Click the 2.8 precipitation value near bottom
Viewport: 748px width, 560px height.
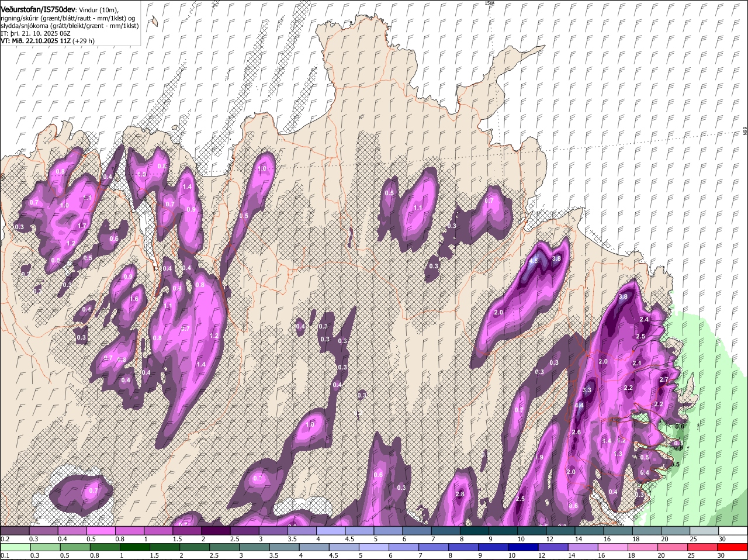click(459, 494)
